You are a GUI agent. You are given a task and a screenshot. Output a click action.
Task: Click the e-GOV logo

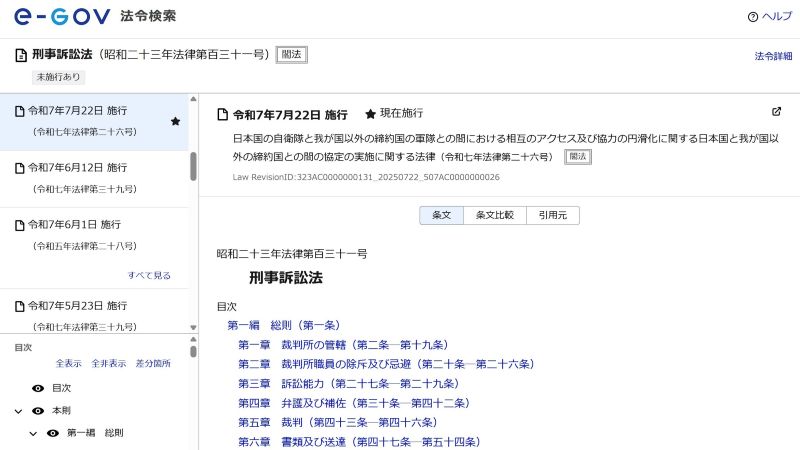pos(62,17)
